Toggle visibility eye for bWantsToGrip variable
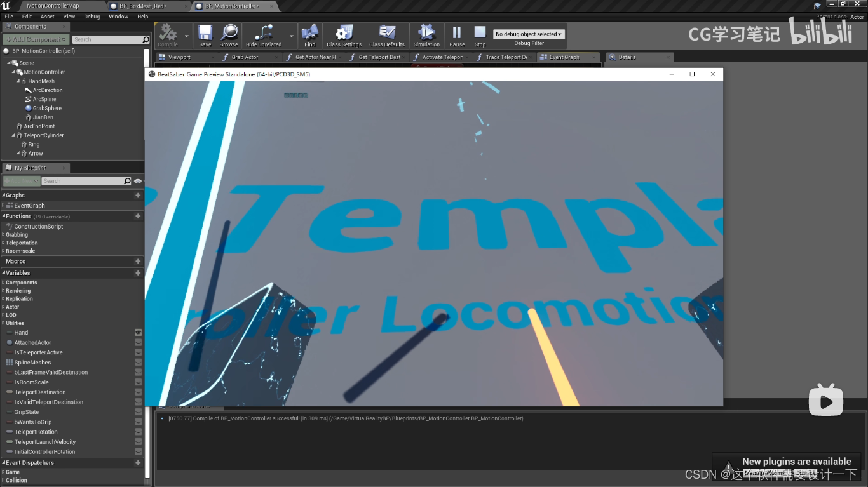The height and width of the screenshot is (487, 868). click(x=138, y=422)
